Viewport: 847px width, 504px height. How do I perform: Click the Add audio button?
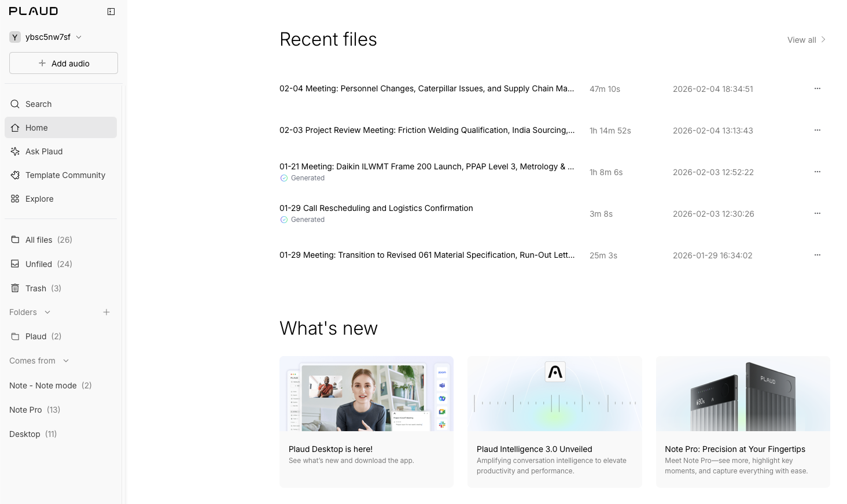click(x=64, y=63)
